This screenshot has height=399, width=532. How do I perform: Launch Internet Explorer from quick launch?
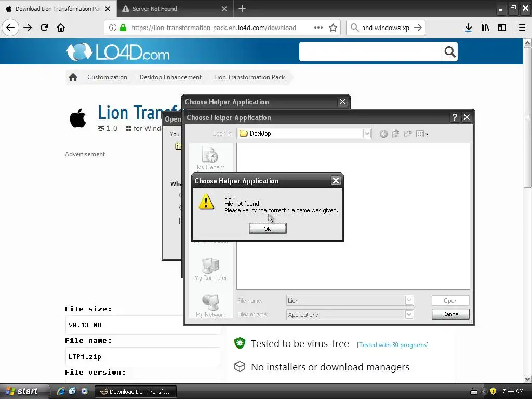(x=61, y=391)
